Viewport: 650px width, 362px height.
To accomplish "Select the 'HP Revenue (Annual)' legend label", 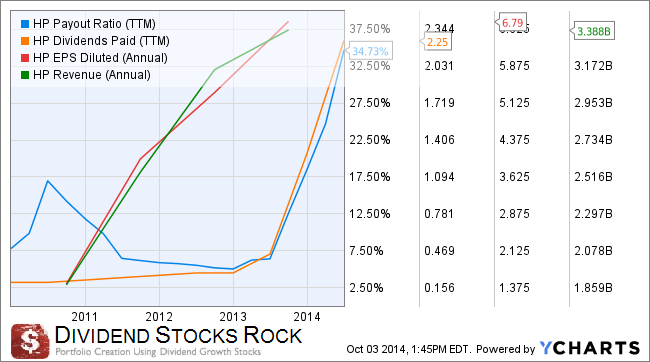I will click(92, 75).
